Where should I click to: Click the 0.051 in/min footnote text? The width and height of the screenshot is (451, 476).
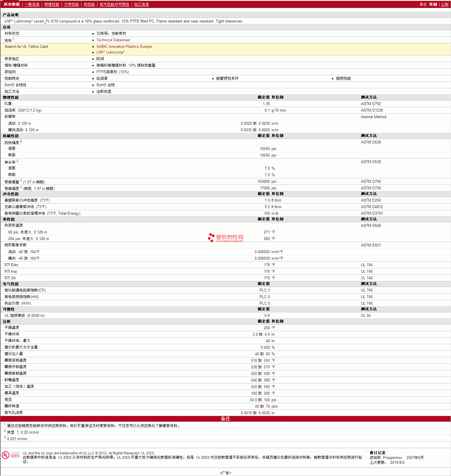(x=17, y=439)
